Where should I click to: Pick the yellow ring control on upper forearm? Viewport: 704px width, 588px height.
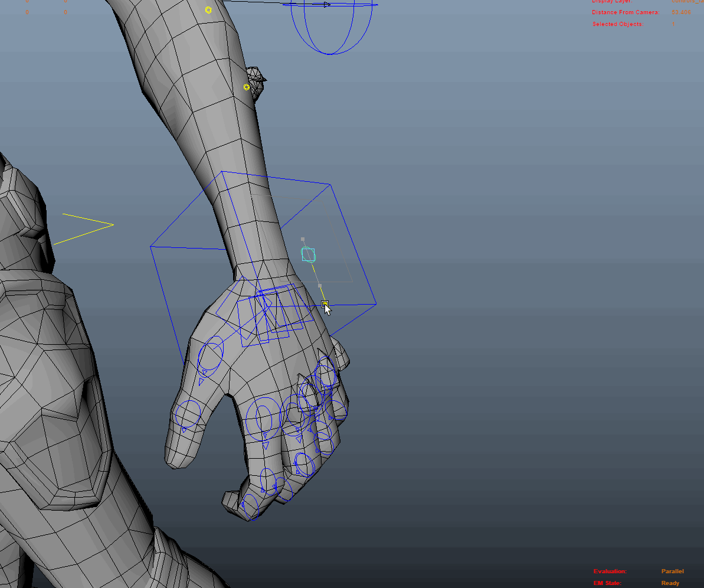(208, 10)
